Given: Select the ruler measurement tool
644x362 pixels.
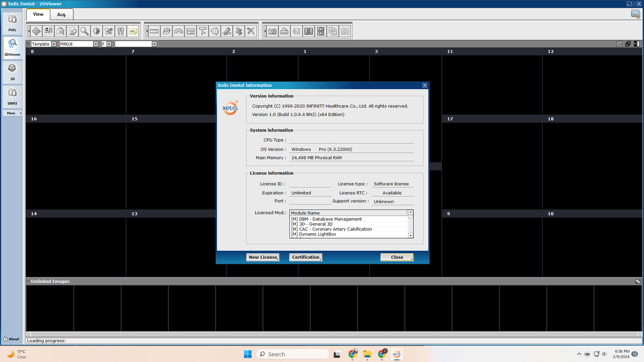Looking at the screenshot, I should 154,31.
